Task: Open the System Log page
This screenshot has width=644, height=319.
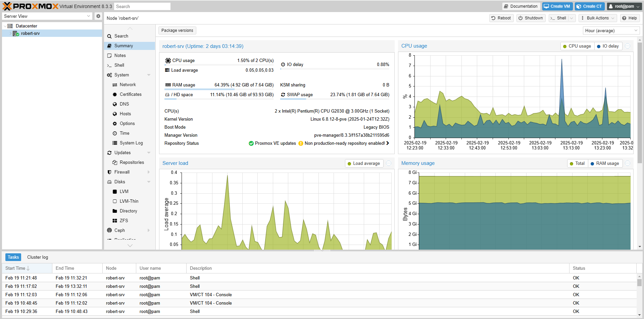Action: tap(131, 143)
